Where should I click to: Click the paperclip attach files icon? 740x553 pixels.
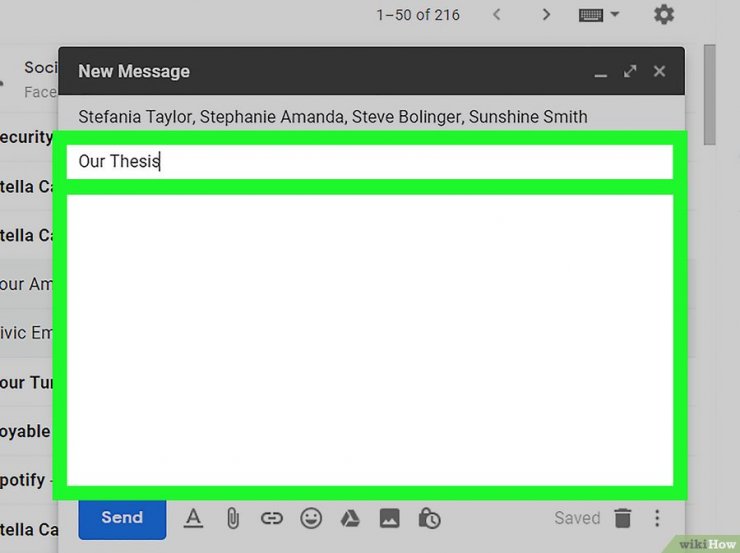(232, 518)
